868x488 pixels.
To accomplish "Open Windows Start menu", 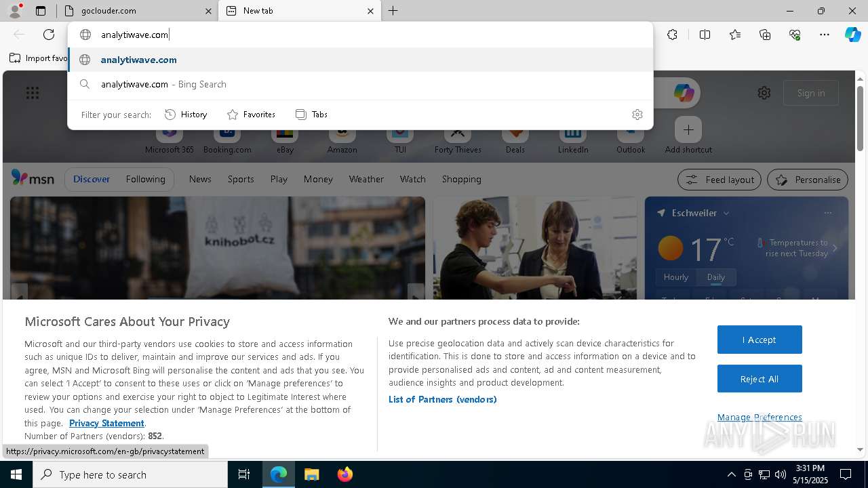I will [16, 474].
